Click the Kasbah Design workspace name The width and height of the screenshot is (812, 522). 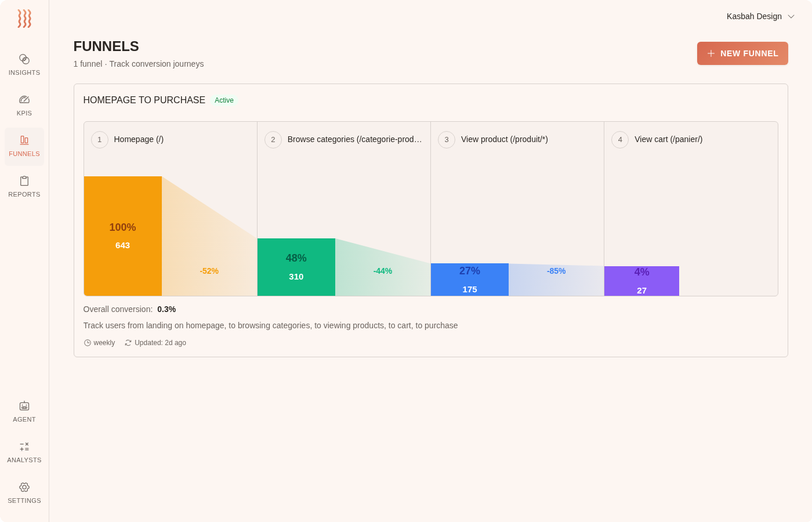coord(754,16)
